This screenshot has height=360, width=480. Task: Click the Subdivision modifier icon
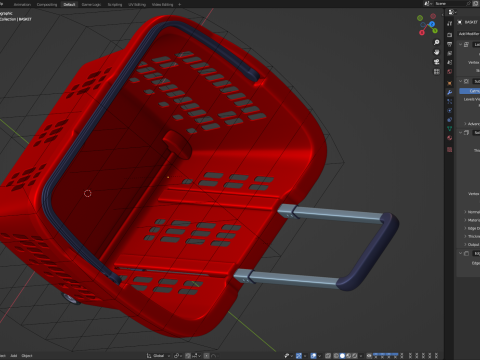click(467, 81)
